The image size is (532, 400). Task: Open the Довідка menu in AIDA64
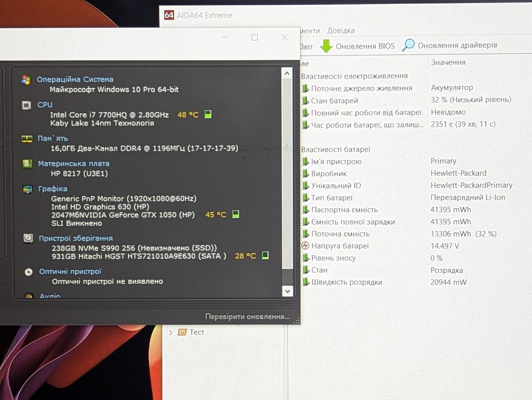(x=341, y=31)
